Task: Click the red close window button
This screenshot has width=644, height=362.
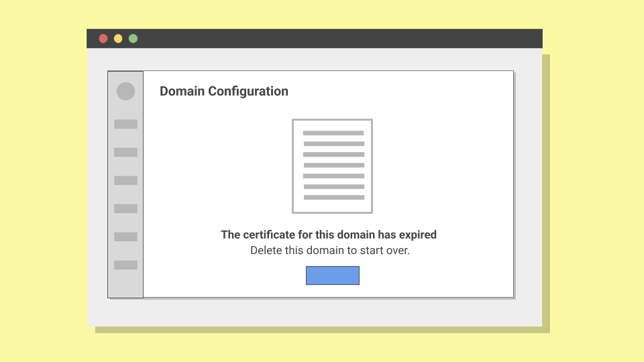Action: (103, 39)
